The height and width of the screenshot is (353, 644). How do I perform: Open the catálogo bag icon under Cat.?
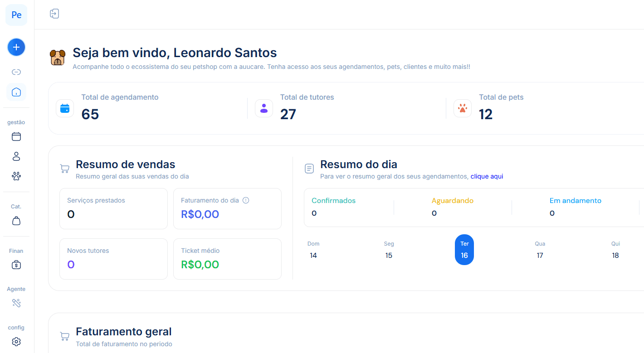pos(16,221)
